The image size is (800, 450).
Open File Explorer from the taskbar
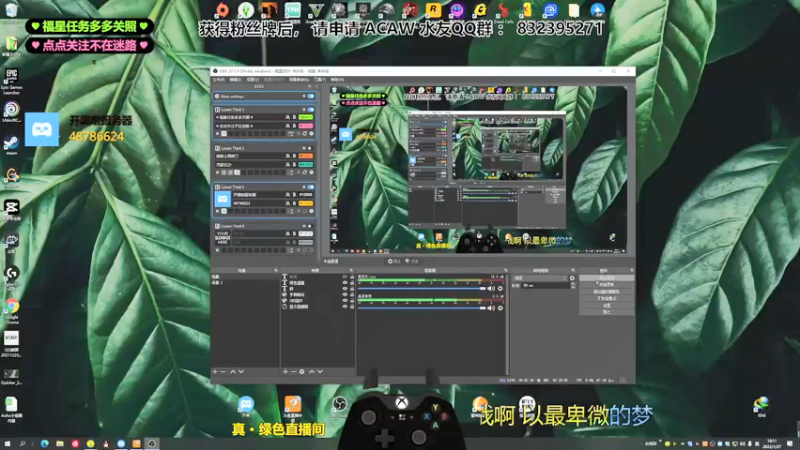point(60,444)
